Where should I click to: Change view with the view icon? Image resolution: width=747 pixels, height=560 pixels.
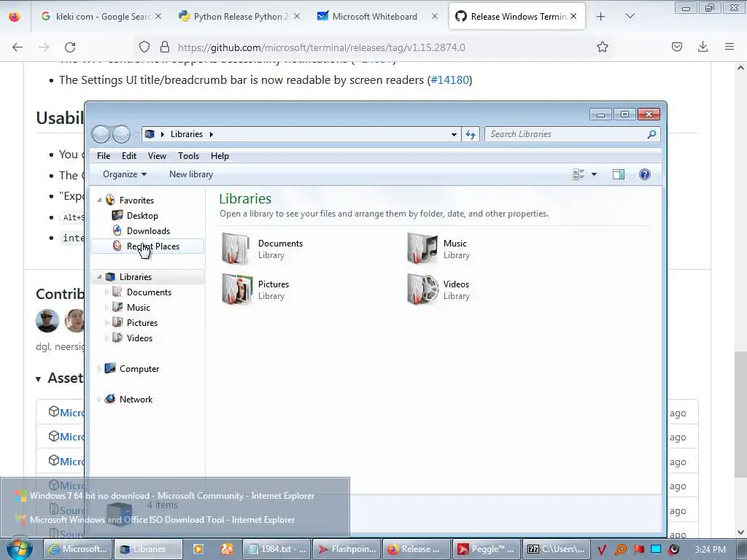click(578, 174)
